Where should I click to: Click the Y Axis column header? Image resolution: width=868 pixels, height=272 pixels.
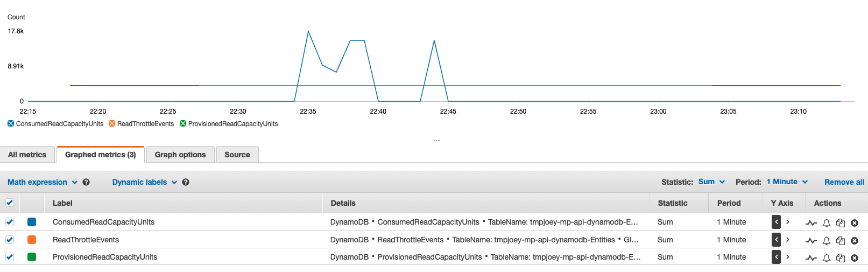click(x=782, y=203)
